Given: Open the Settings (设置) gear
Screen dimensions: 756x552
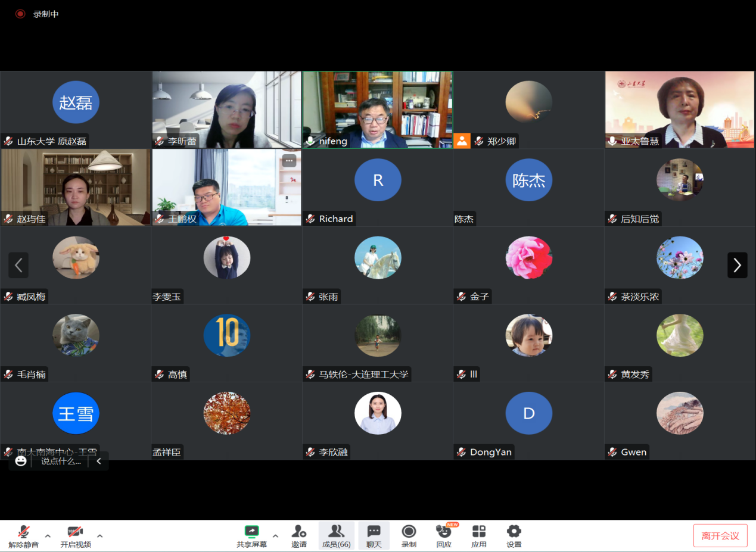Looking at the screenshot, I should tap(514, 531).
